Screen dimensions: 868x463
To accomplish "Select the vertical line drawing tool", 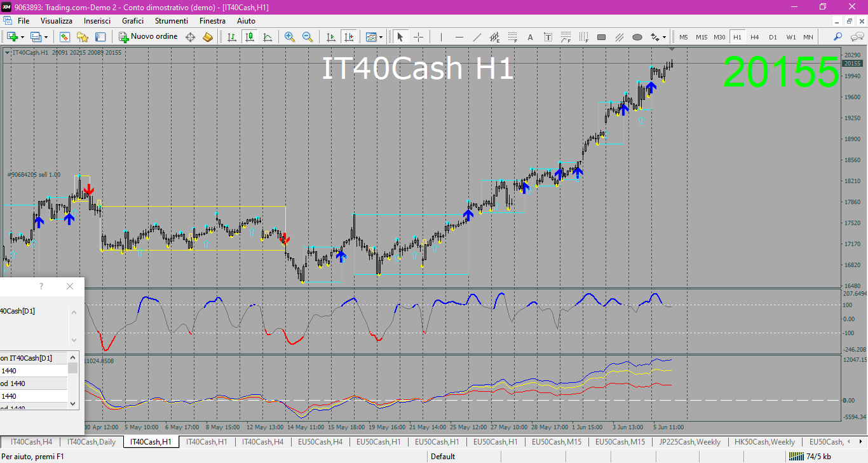I will (x=441, y=37).
